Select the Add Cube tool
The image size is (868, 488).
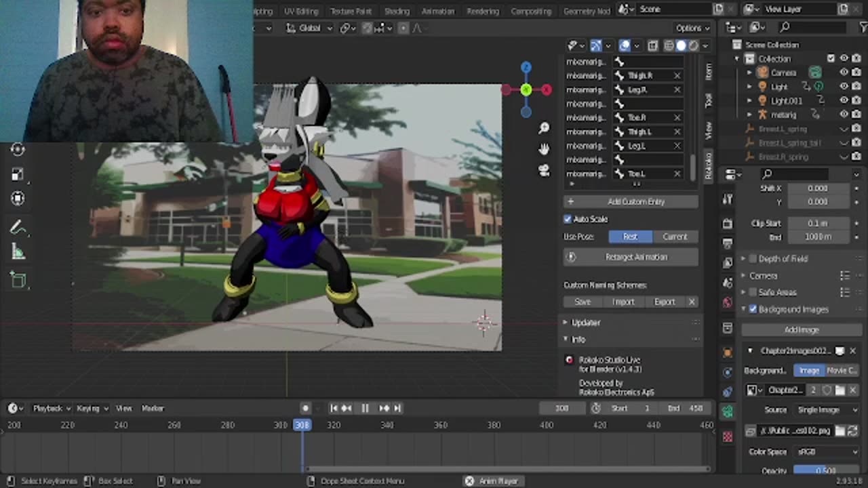click(x=18, y=280)
